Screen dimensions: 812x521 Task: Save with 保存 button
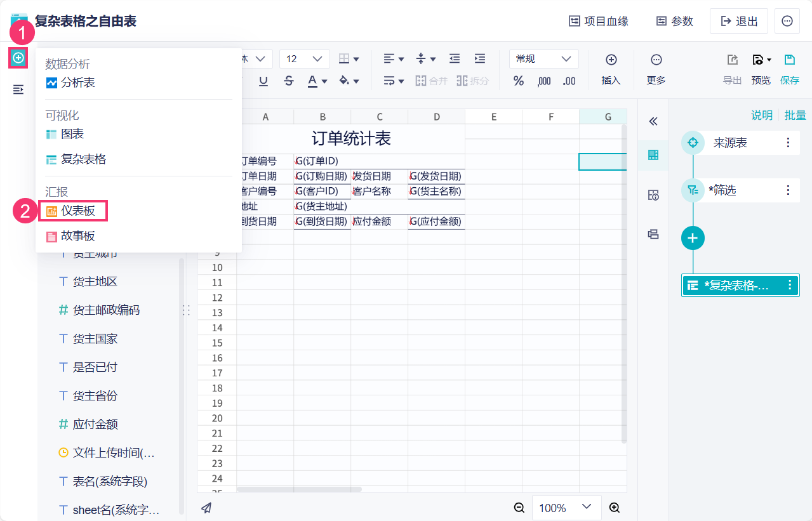[x=790, y=69]
